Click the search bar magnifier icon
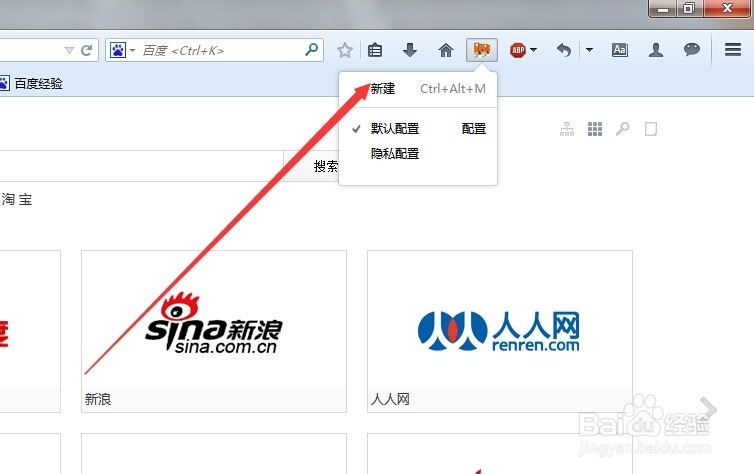 coord(312,50)
